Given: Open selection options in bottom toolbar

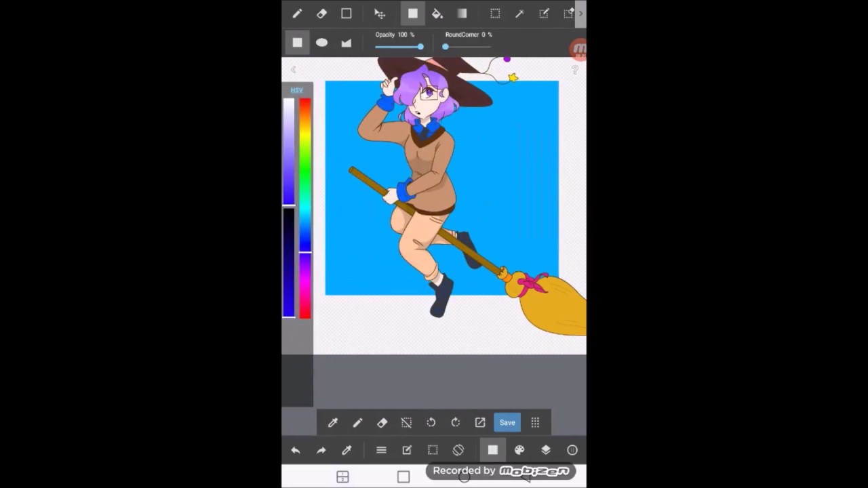Looking at the screenshot, I should pos(433,450).
